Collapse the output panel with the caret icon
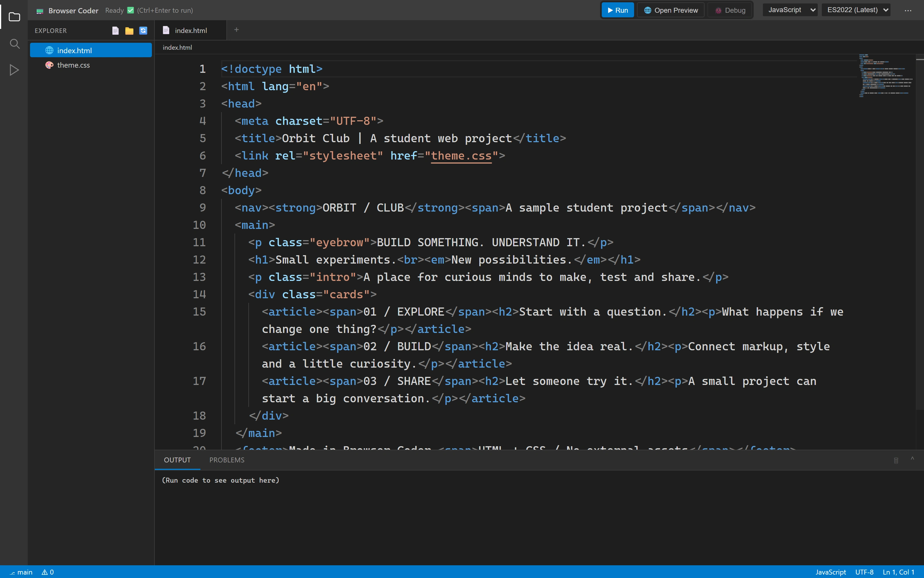Screen dimensions: 924x578 tap(912, 459)
